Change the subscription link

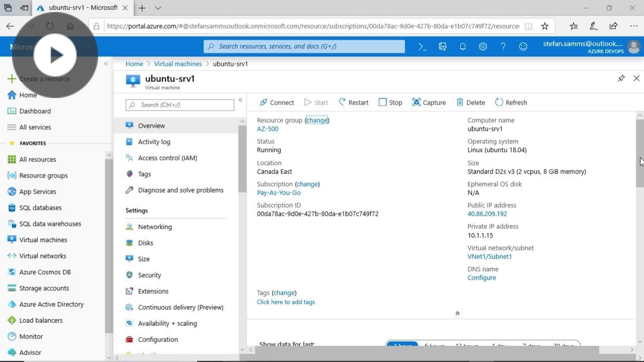point(307,184)
